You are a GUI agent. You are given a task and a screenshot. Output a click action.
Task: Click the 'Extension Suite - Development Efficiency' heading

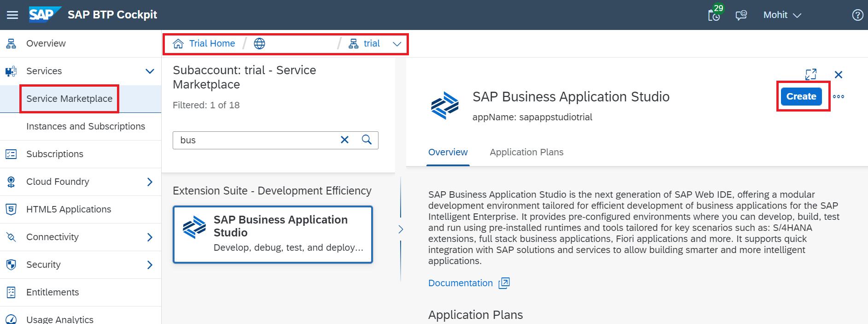pos(272,191)
